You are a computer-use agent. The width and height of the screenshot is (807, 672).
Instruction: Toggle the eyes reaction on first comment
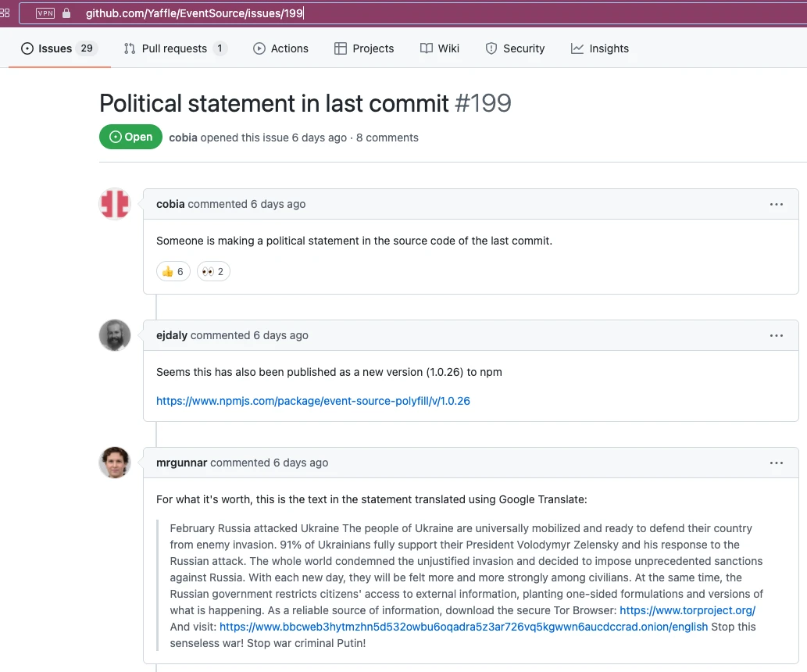[x=213, y=272]
